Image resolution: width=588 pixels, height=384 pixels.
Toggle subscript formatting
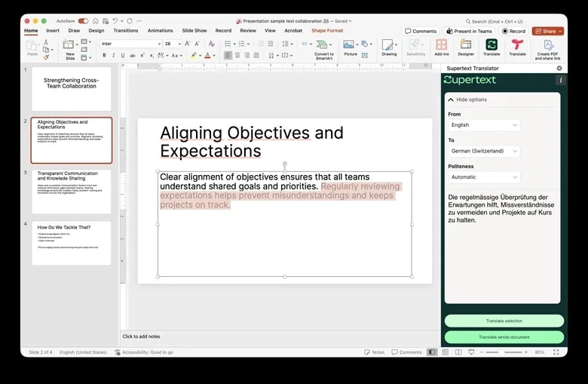[152, 55]
